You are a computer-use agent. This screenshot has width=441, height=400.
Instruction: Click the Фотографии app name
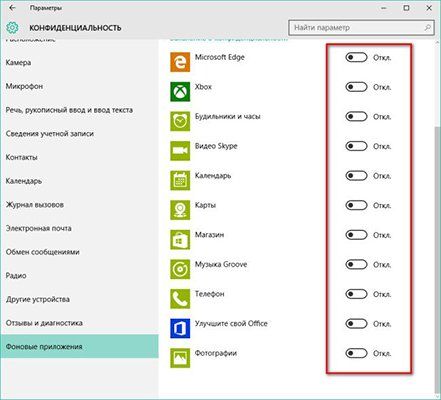pos(216,353)
